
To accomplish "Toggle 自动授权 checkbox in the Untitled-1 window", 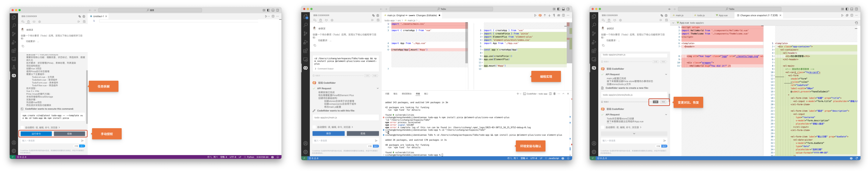I will click(x=22, y=127).
